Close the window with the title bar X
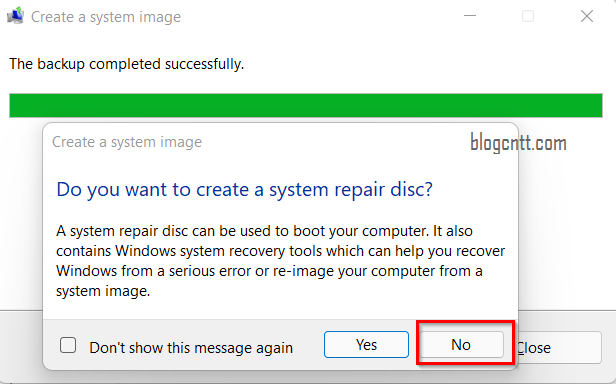616x384 pixels. (587, 16)
